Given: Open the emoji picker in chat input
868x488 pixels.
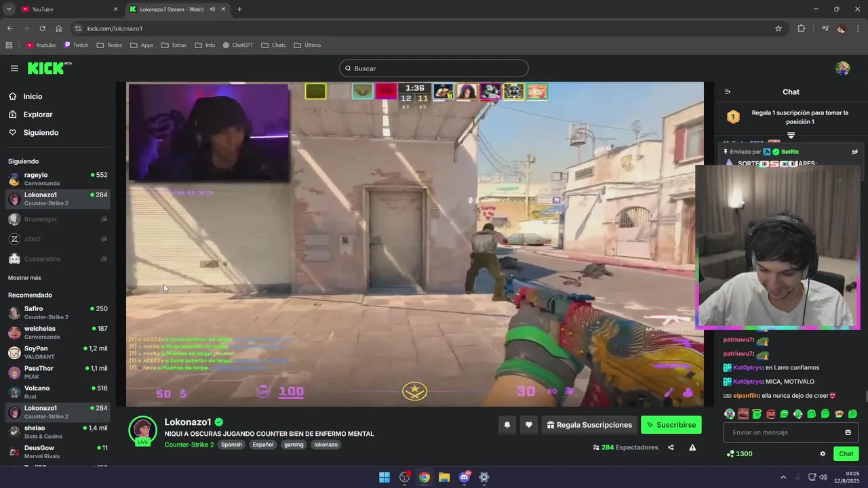Looking at the screenshot, I should pos(848,432).
